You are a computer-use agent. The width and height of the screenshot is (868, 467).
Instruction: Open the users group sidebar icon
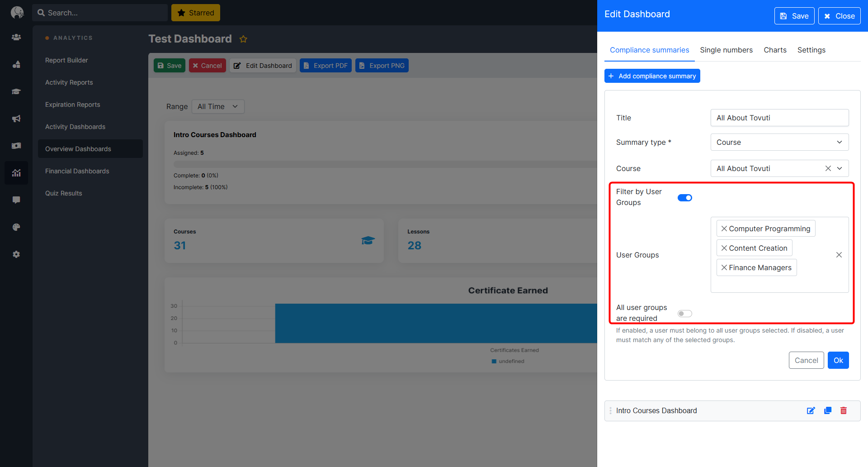[x=16, y=37]
